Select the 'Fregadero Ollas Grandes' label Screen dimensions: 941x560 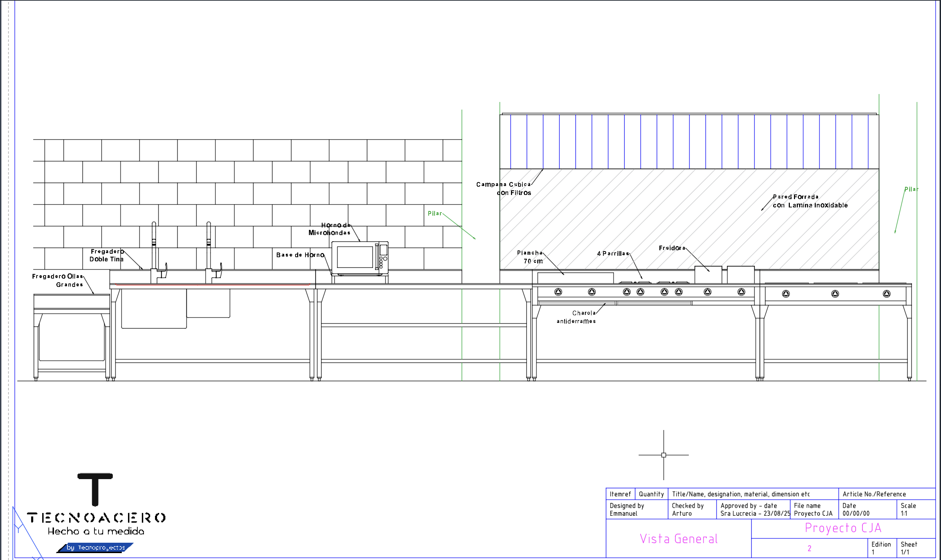(58, 280)
